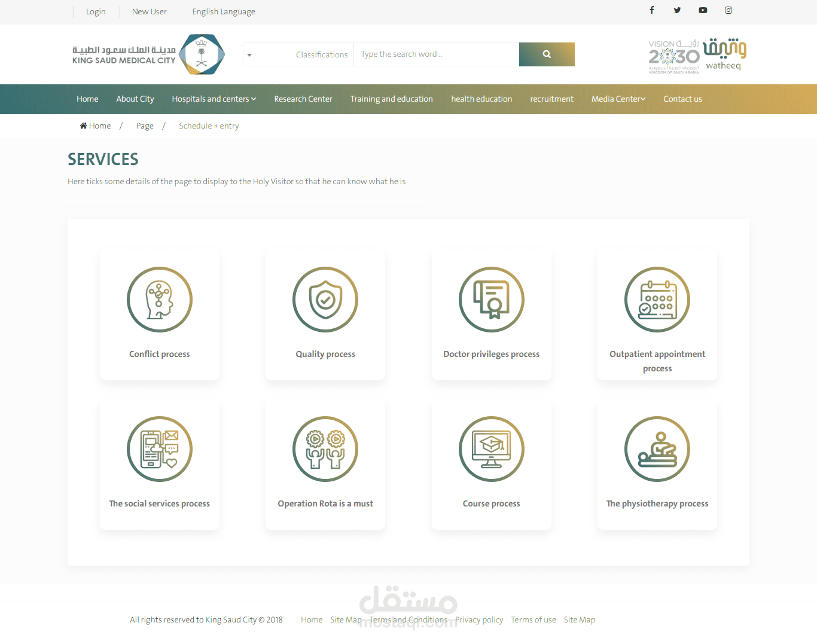Click the King Saud Medical City logo
Image resolution: width=817 pixels, height=644 pixels.
coord(148,54)
